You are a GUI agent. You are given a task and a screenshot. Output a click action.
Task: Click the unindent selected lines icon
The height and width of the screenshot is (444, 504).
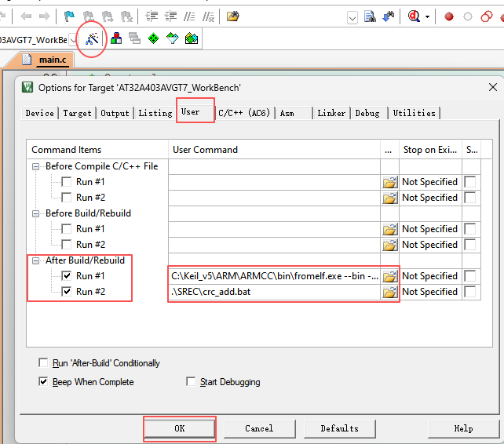170,16
